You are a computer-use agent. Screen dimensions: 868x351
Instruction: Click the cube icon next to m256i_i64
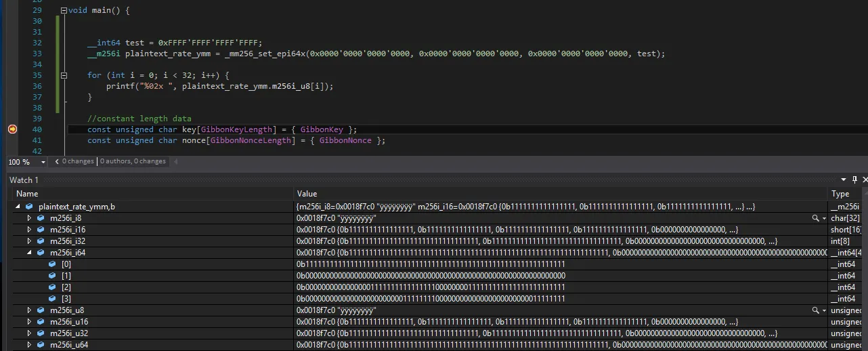coord(40,253)
